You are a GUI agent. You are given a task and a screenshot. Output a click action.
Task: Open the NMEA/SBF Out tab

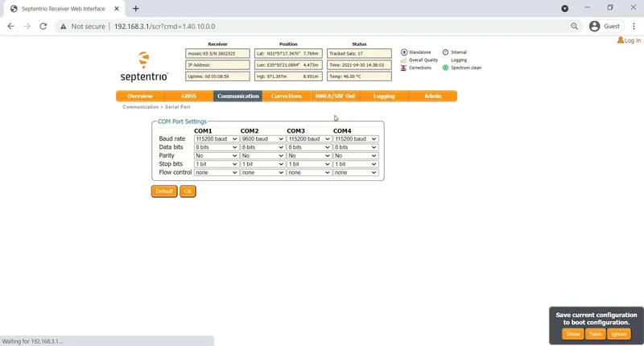coord(335,96)
